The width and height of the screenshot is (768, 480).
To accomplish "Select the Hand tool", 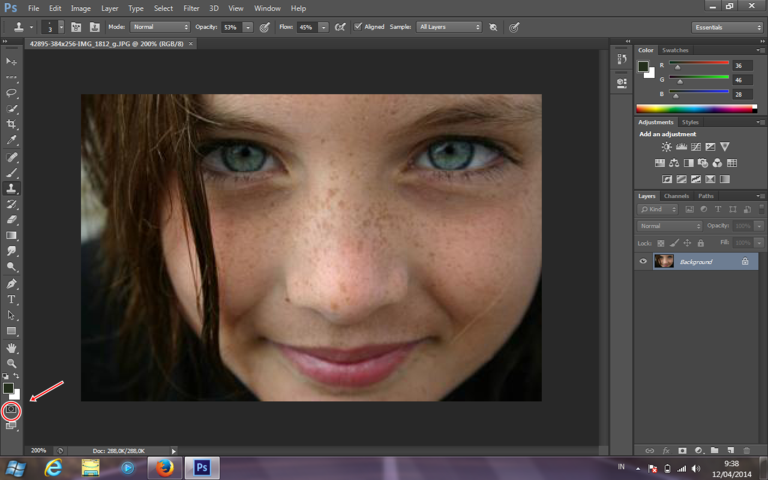I will [x=12, y=347].
